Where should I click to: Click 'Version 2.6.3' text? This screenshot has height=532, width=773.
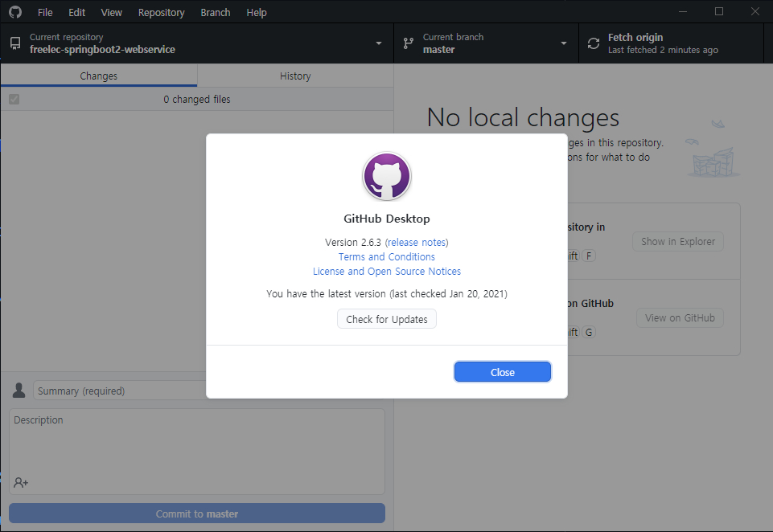(x=353, y=243)
